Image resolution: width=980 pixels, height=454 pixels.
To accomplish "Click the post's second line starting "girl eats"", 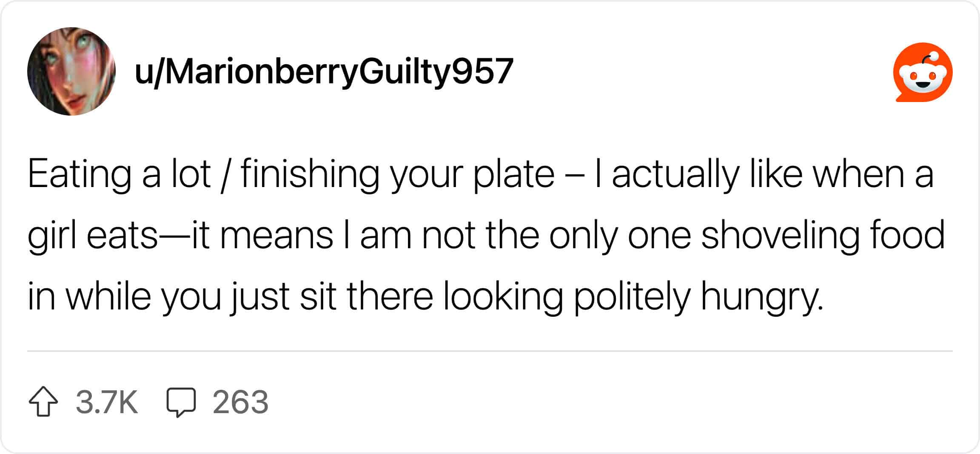I will click(x=486, y=235).
